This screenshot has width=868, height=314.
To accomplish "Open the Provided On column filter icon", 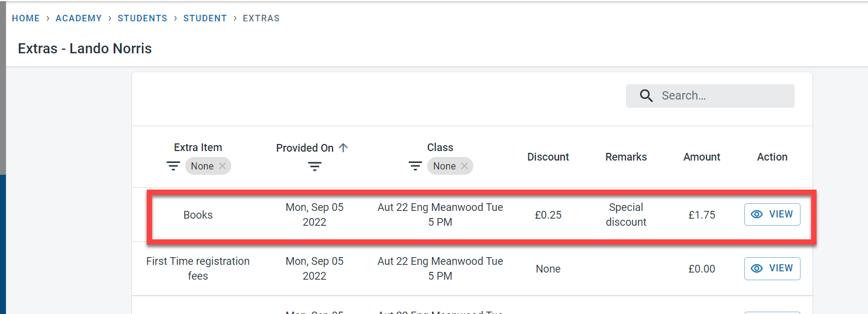I will point(315,166).
